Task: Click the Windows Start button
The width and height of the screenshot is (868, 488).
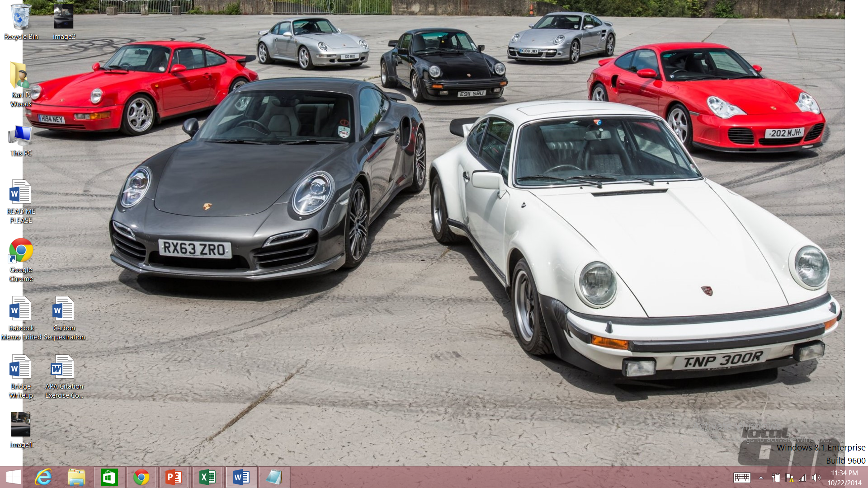Action: [x=14, y=477]
